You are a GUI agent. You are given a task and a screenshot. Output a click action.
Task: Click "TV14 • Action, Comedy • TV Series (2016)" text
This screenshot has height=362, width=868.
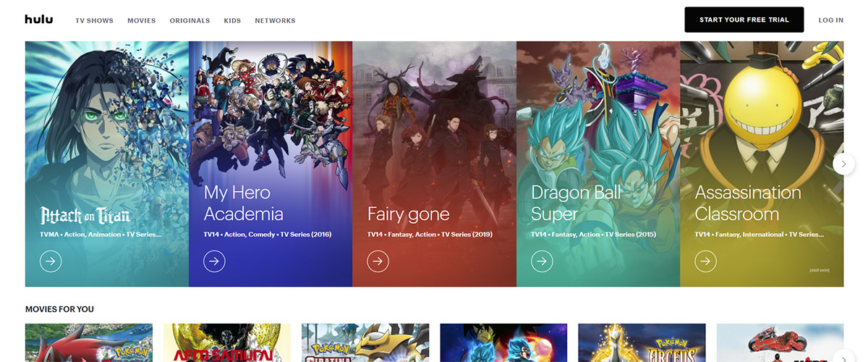tap(268, 235)
